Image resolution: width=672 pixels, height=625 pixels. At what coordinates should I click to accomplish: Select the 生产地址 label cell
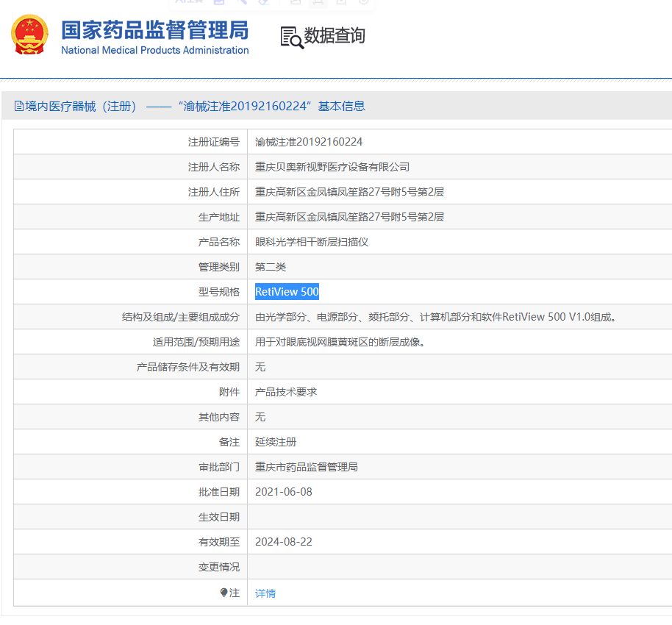(x=130, y=217)
